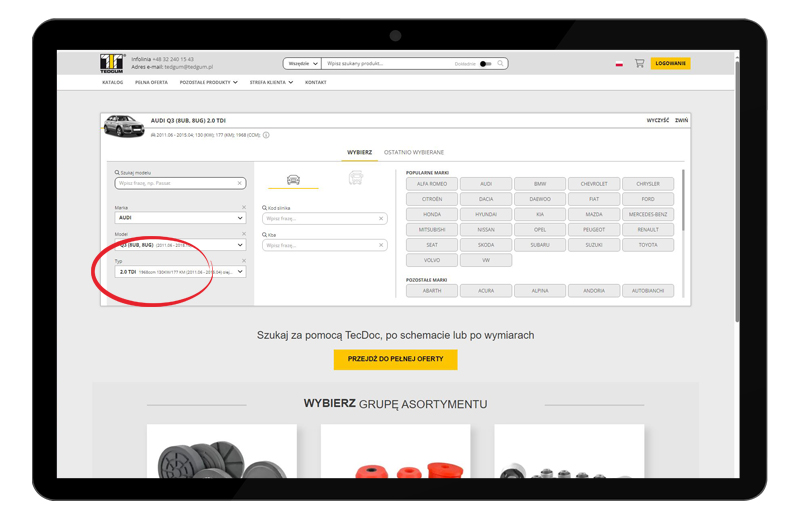Screen dimensions: 800x513
Task: Click the Logowanie button
Action: tap(670, 63)
